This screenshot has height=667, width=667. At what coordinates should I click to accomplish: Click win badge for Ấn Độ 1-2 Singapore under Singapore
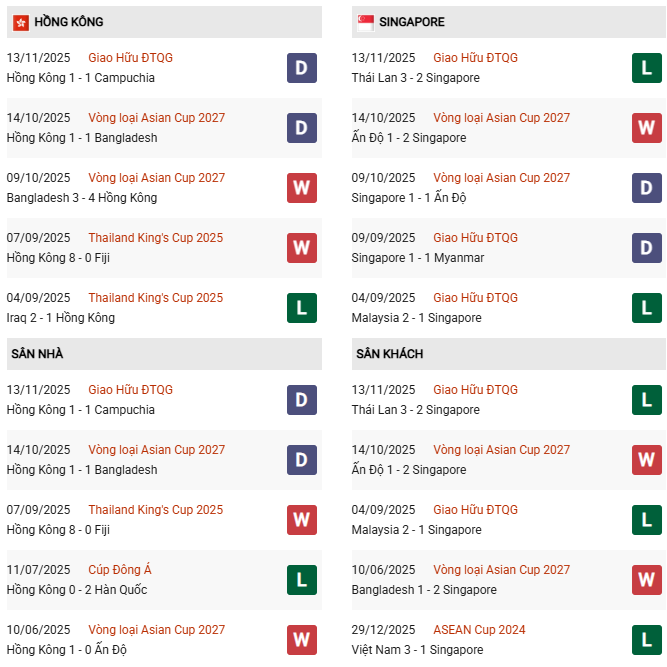coord(646,128)
